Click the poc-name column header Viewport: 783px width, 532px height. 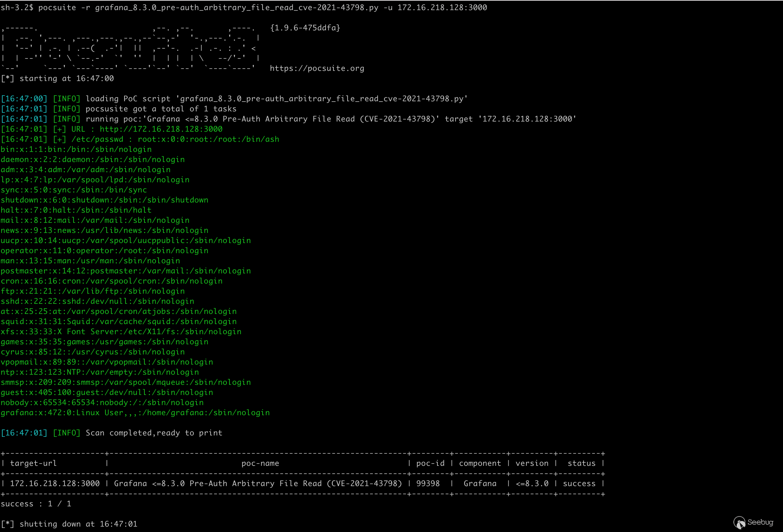click(260, 463)
